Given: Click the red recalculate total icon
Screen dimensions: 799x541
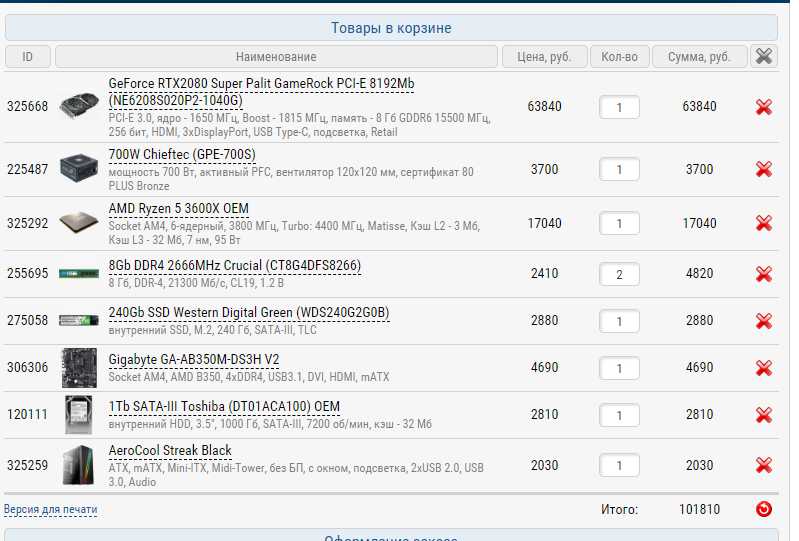Looking at the screenshot, I should tap(764, 509).
